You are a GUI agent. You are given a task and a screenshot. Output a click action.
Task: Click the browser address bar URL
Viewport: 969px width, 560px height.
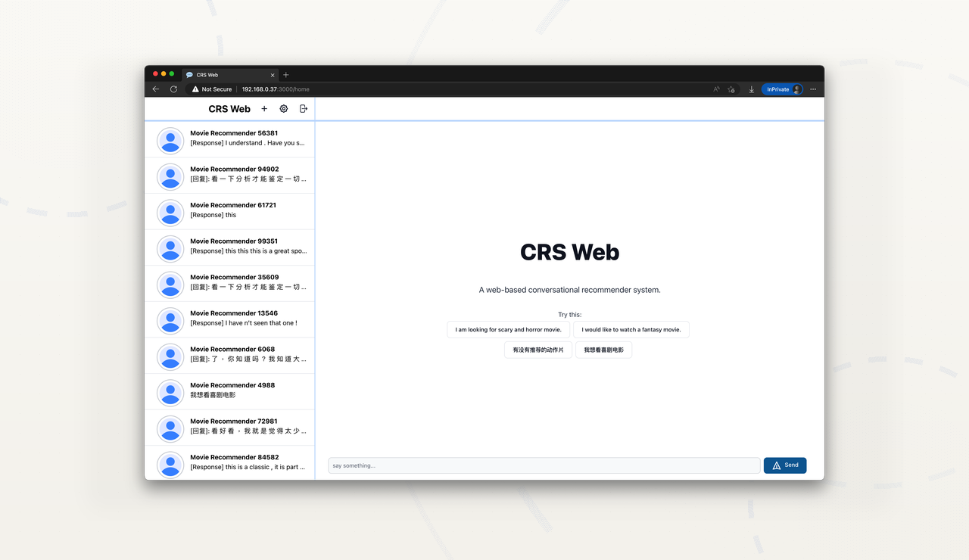click(276, 89)
